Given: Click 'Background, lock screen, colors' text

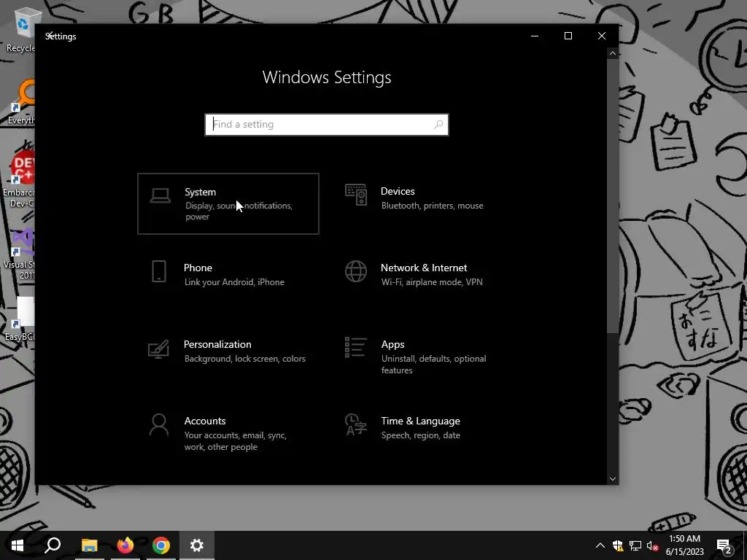Looking at the screenshot, I should (245, 359).
